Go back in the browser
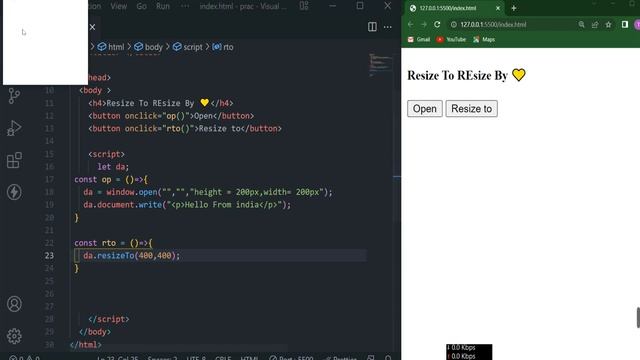The width and height of the screenshot is (640, 360). [x=411, y=24]
